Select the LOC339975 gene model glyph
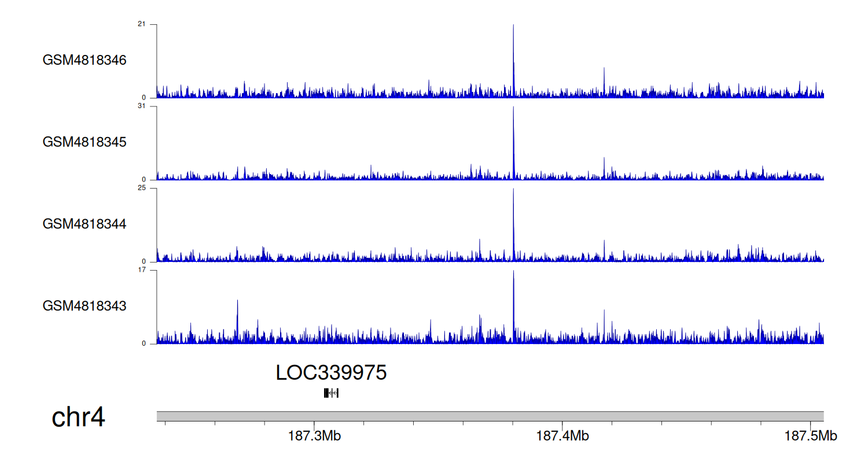868x451 pixels. click(x=331, y=393)
